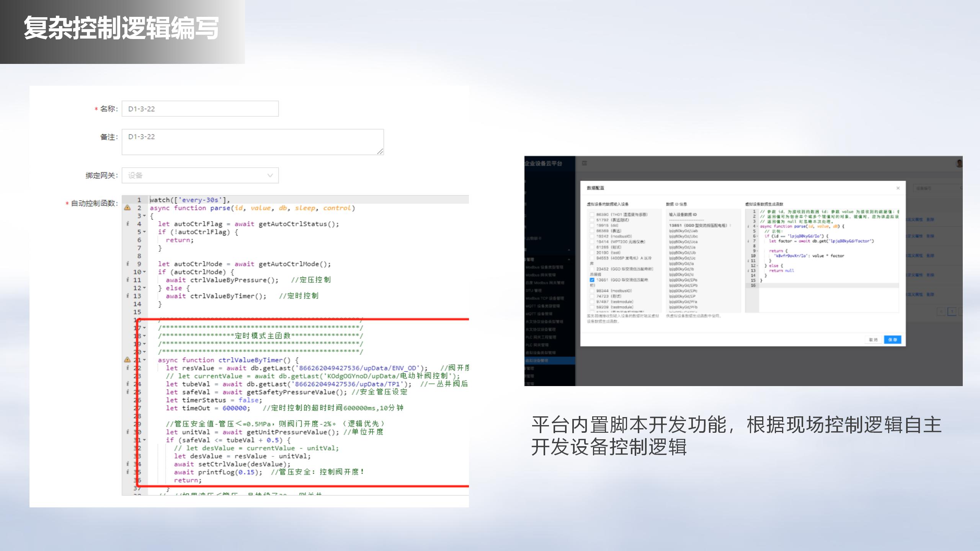
Task: Tick the checkbox for device 19915 (dd)
Action: point(592,225)
